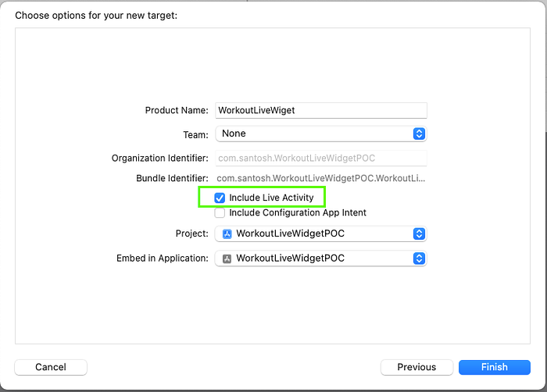Viewport: 547px width, 392px height.
Task: Click the 'Choose options for your new target' heading
Action: click(x=96, y=16)
